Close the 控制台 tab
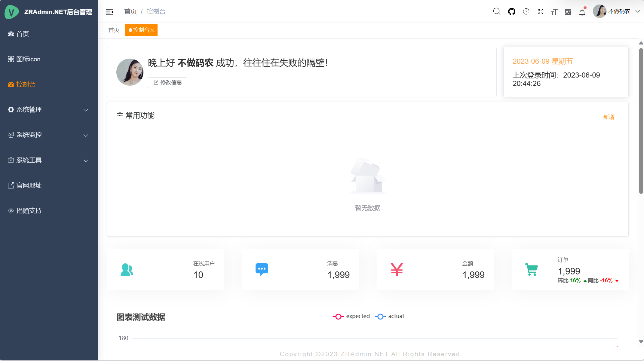This screenshot has width=644, height=361. pos(152,30)
